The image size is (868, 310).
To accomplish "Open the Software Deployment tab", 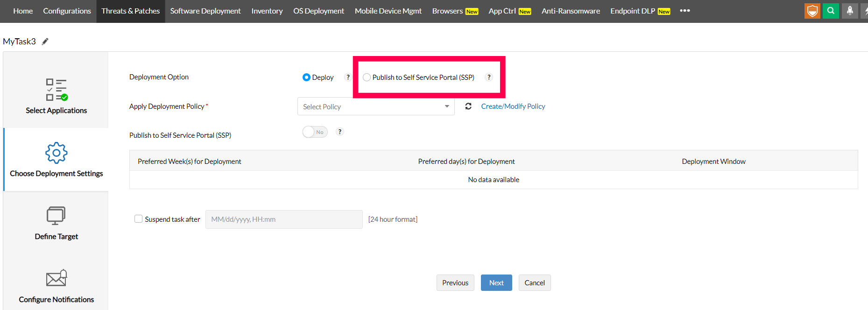I will (205, 11).
